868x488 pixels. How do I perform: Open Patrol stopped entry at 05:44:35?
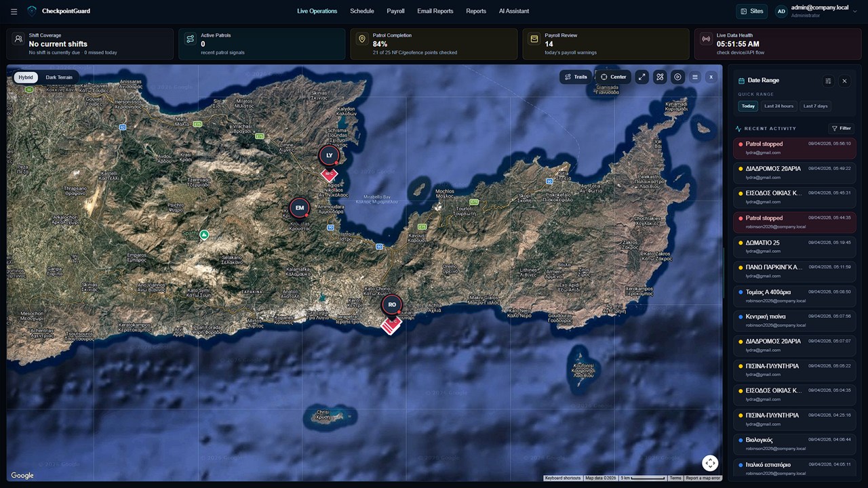[795, 222]
